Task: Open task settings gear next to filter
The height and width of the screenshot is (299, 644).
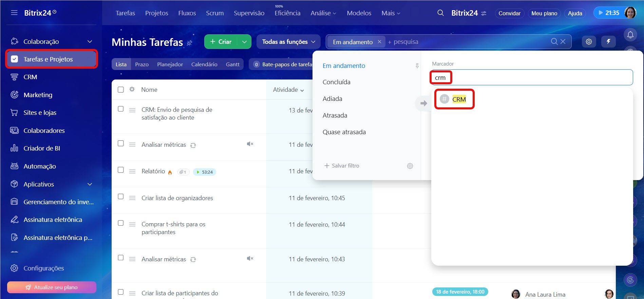Action: (x=589, y=41)
